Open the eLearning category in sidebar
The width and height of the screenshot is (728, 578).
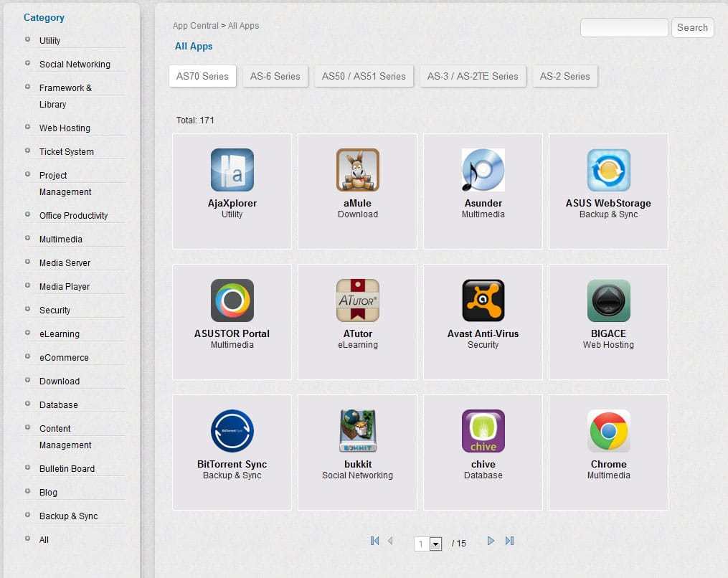60,333
